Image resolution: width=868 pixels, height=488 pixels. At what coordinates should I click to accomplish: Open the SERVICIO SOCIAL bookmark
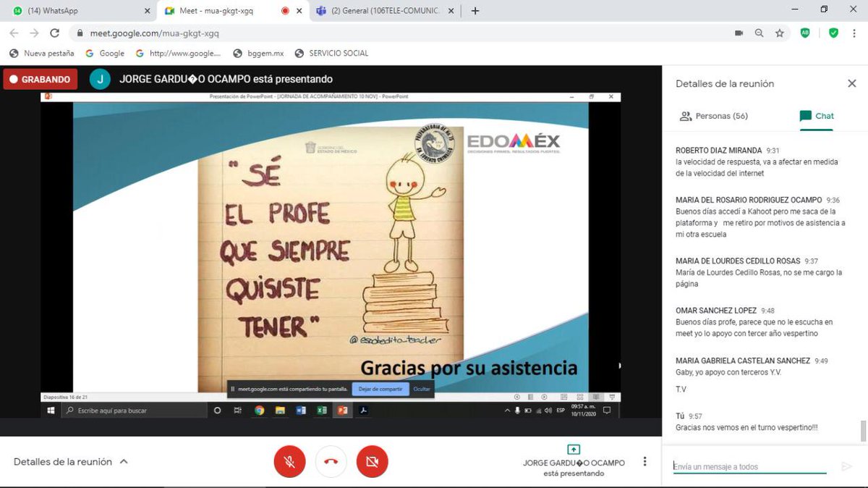coord(331,53)
